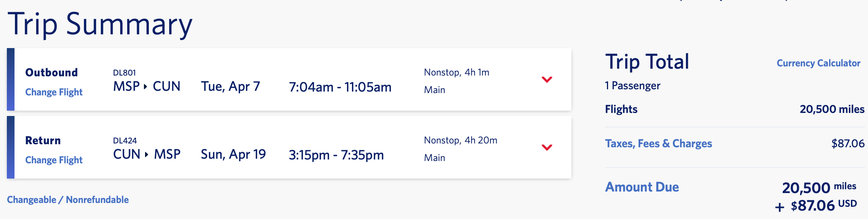Expand the Outbound flight details chevron
Screen dimensions: 868x219
[547, 80]
